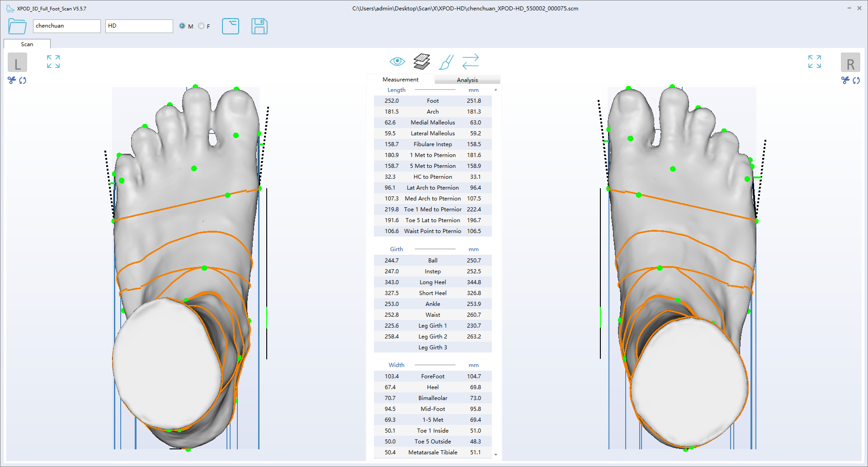Viewport: 868px width, 467px height.
Task: Expand the right foot view to fullscreen
Action: [x=814, y=62]
